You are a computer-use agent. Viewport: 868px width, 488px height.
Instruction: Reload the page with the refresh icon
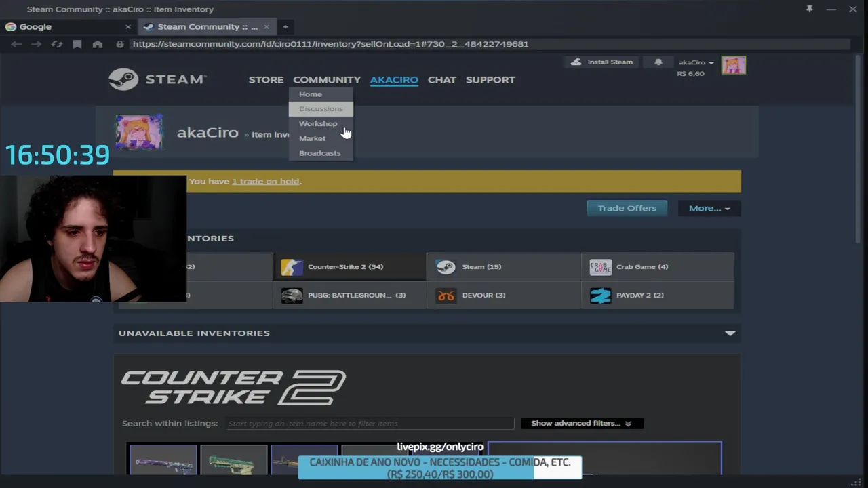57,44
